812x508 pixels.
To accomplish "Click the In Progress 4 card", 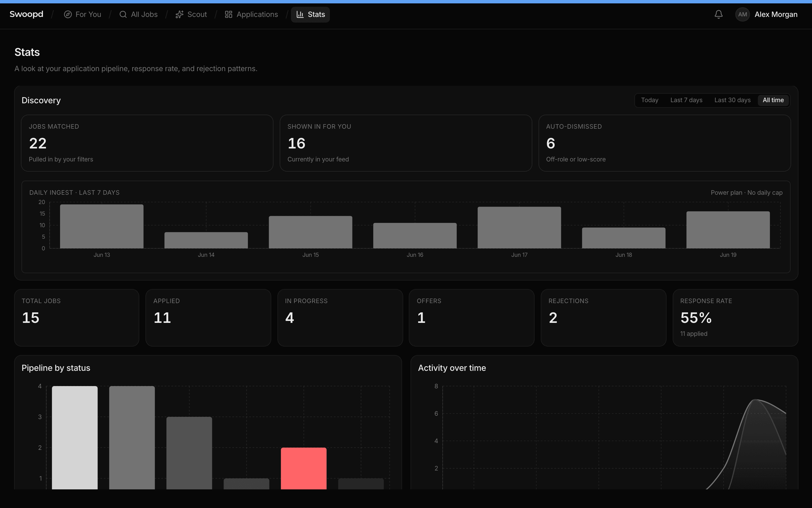I will [340, 317].
